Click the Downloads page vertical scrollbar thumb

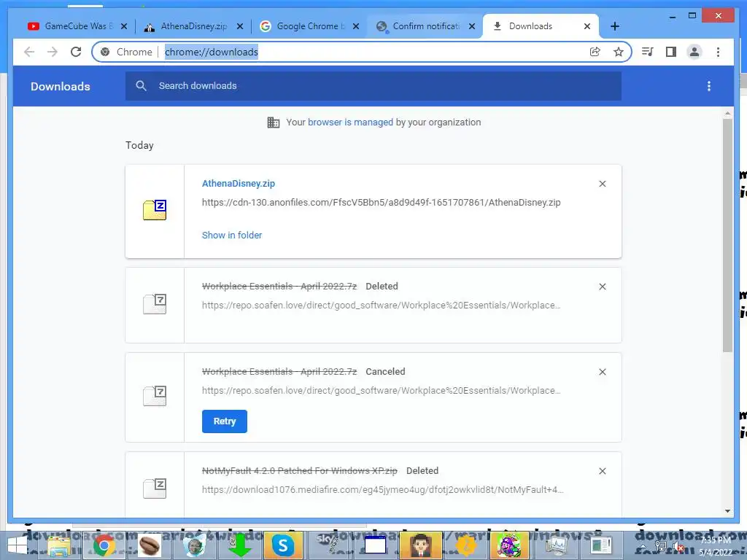(727, 236)
